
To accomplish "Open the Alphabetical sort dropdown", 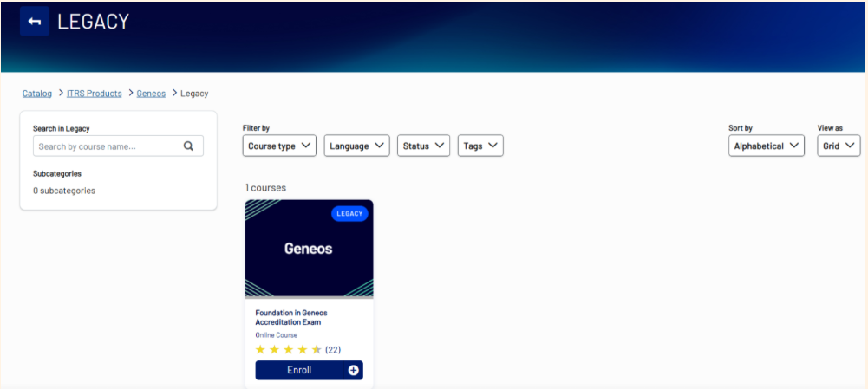I will [x=767, y=146].
